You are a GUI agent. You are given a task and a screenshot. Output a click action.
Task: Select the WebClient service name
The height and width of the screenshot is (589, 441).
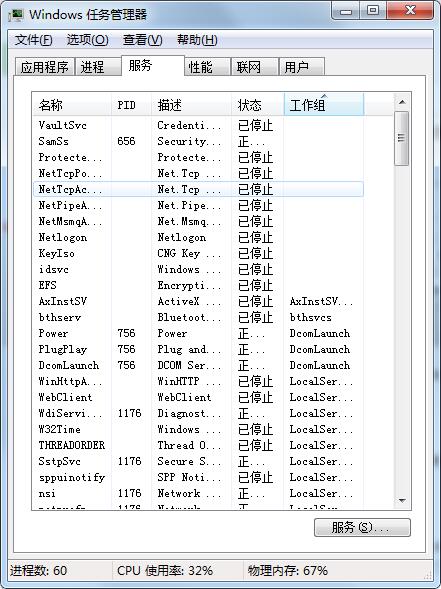point(65,397)
